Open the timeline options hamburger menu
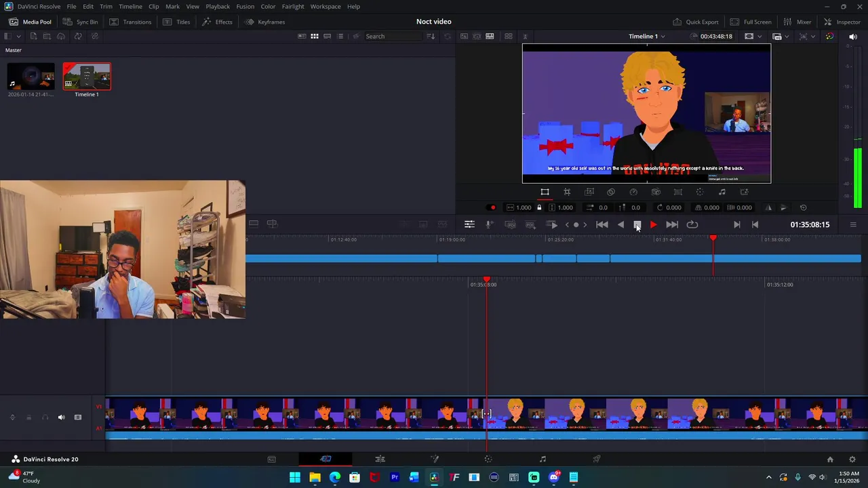This screenshot has width=868, height=488. tap(853, 224)
